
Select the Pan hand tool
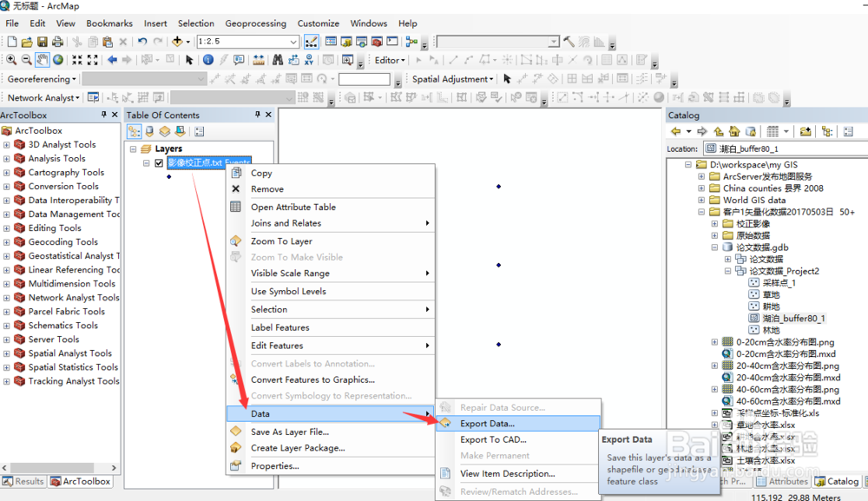click(x=42, y=60)
